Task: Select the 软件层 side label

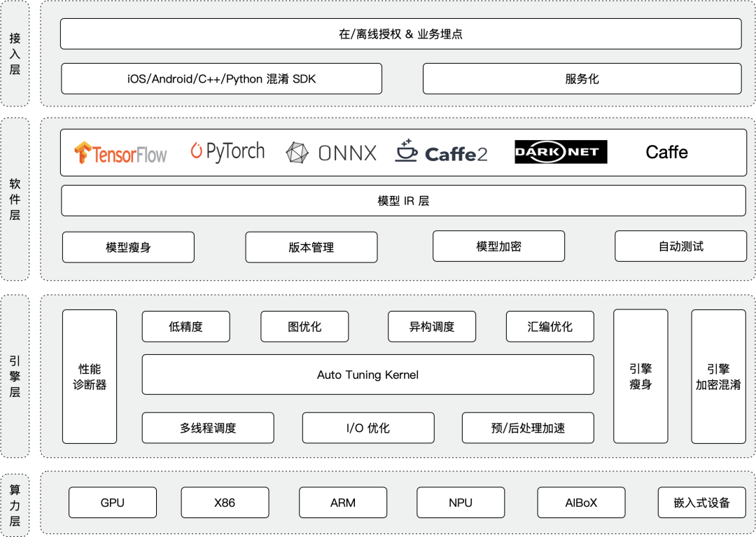Action: [x=15, y=199]
